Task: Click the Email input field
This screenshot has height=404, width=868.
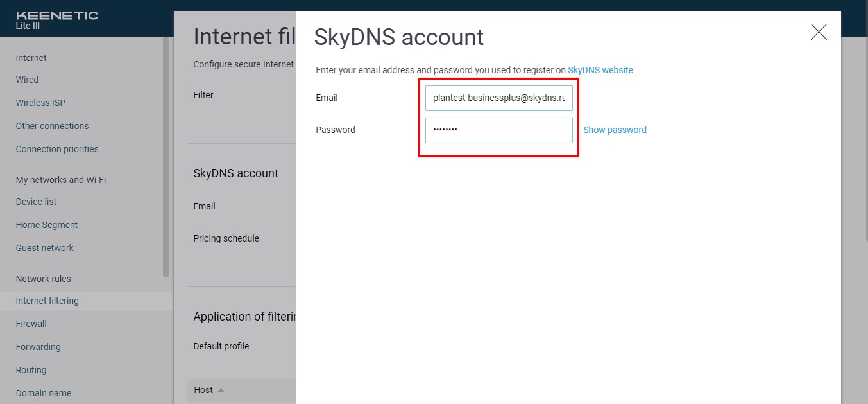Action: [x=499, y=98]
